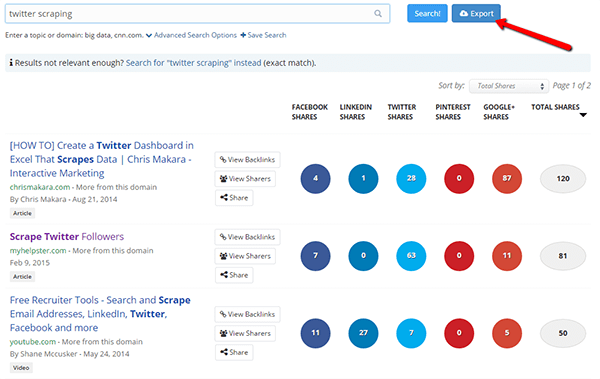The width and height of the screenshot is (600, 379).
Task: Click total shares bubble showing 120
Action: 563,178
